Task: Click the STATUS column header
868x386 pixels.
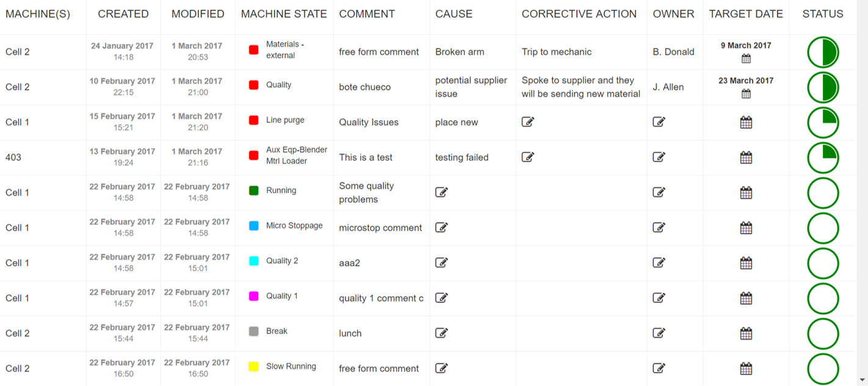Action: tap(822, 14)
